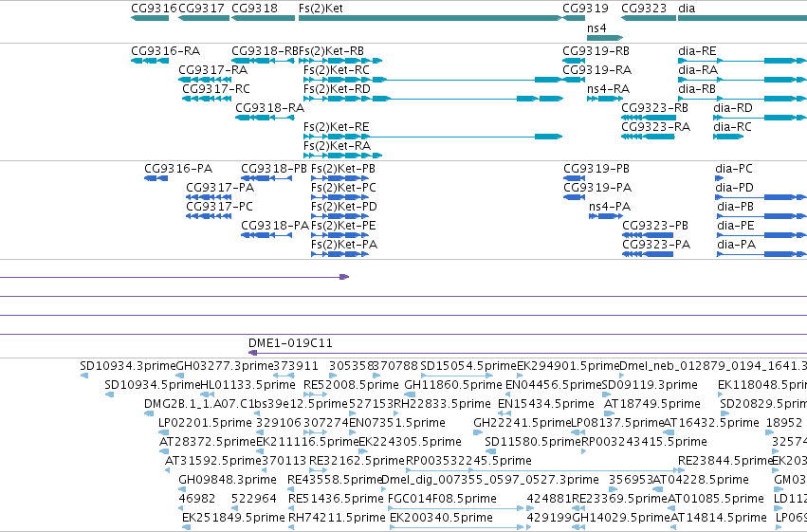Viewport: 807px width, 532px height.
Task: Click transcript CG9319-RA
Action: (574, 80)
